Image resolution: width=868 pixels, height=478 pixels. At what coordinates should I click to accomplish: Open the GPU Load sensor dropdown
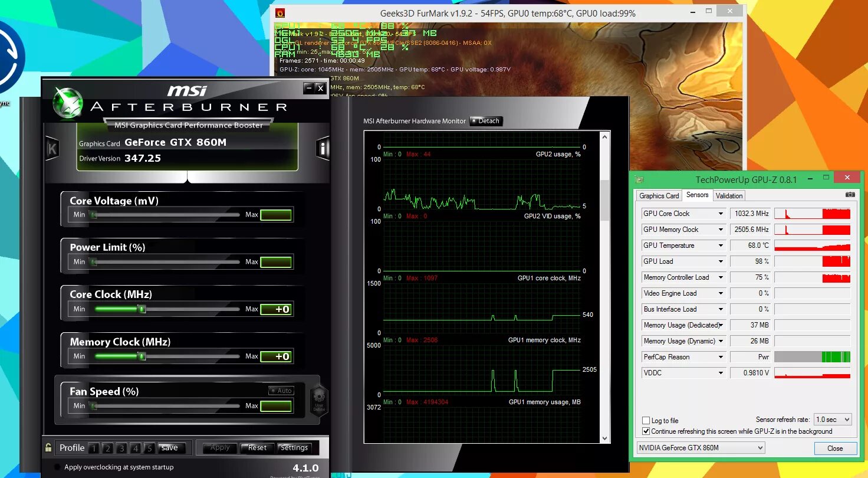tap(720, 261)
